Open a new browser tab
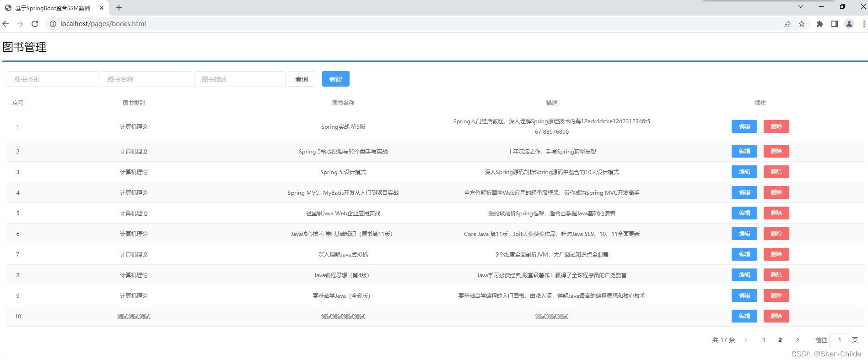 (x=119, y=8)
